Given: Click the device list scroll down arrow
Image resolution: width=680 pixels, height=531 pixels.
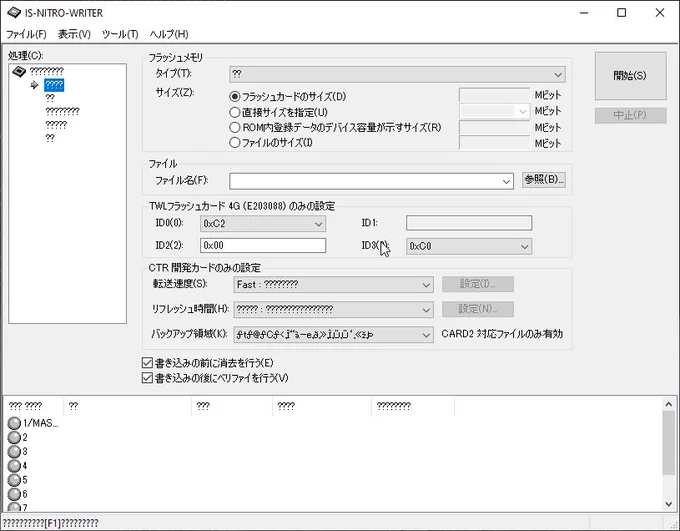Looking at the screenshot, I should [x=668, y=504].
